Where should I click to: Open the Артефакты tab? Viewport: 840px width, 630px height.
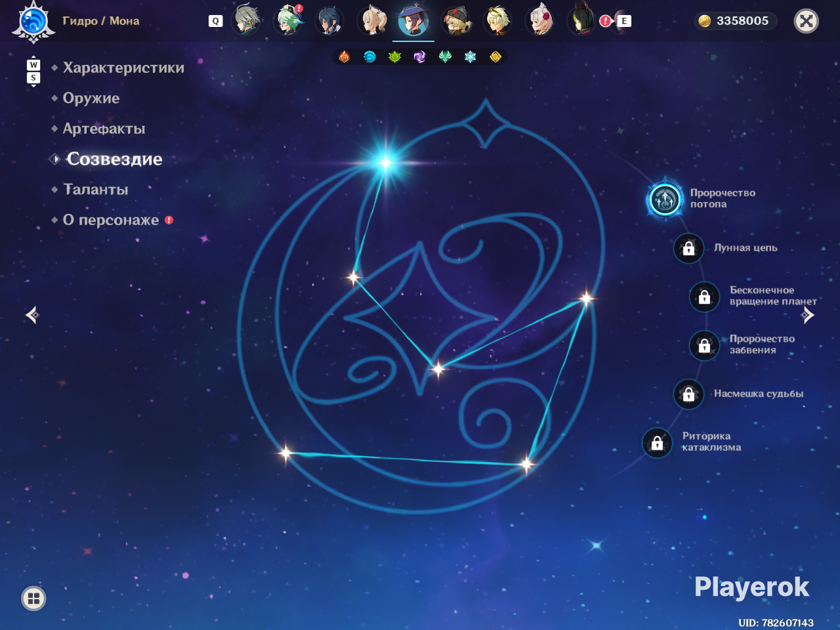pyautogui.click(x=104, y=129)
